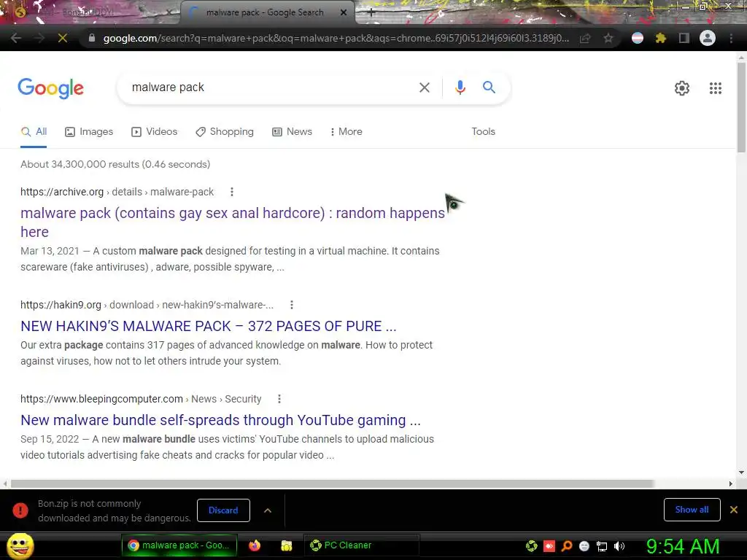Image resolution: width=747 pixels, height=560 pixels.
Task: View site info via the padlock icon
Action: pyautogui.click(x=92, y=38)
